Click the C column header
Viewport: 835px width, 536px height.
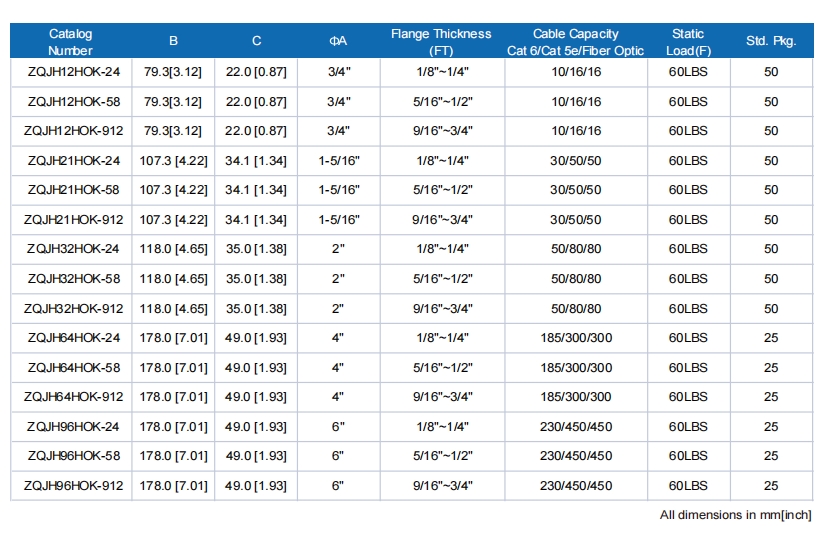point(256,42)
